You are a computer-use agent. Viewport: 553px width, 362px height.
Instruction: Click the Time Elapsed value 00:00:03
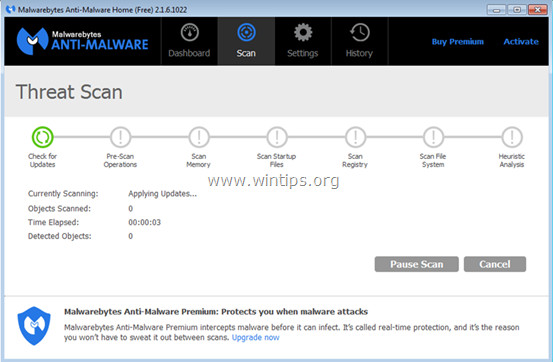[145, 222]
